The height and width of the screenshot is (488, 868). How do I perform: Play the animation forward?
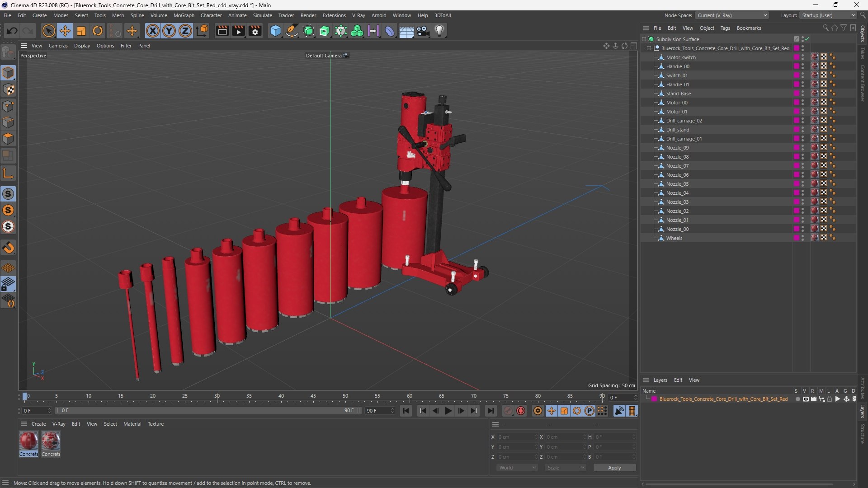pyautogui.click(x=448, y=411)
